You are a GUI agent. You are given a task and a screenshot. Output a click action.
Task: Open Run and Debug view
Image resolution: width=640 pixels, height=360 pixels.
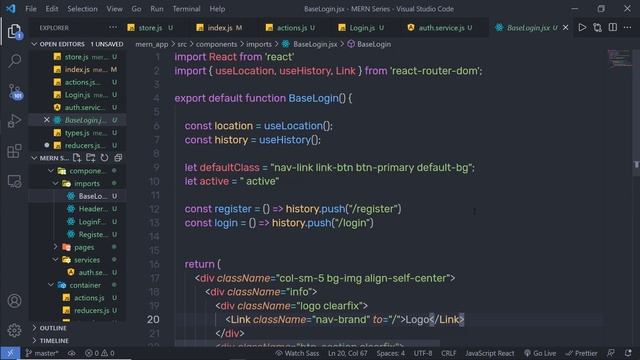pos(15,121)
